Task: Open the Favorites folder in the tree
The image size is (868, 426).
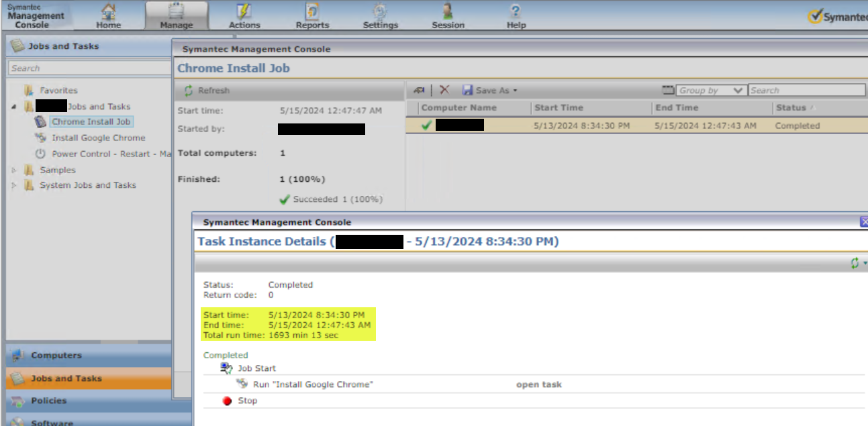Action: [58, 91]
